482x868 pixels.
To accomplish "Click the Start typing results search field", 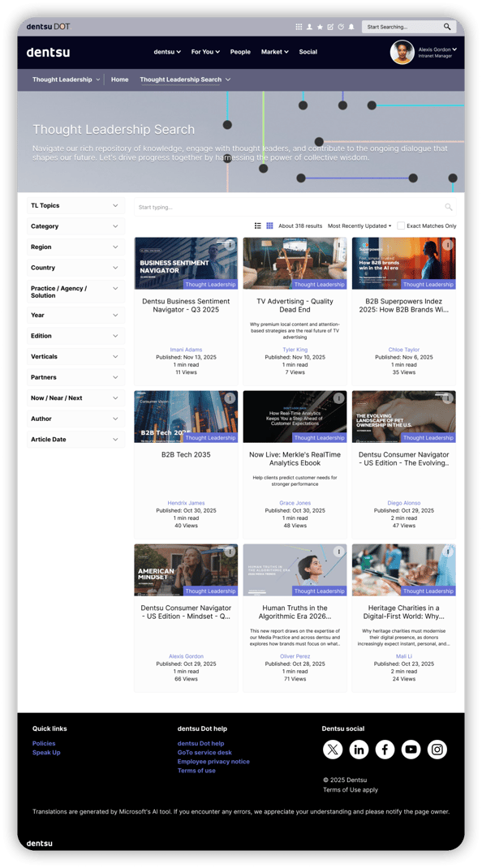I will 295,207.
